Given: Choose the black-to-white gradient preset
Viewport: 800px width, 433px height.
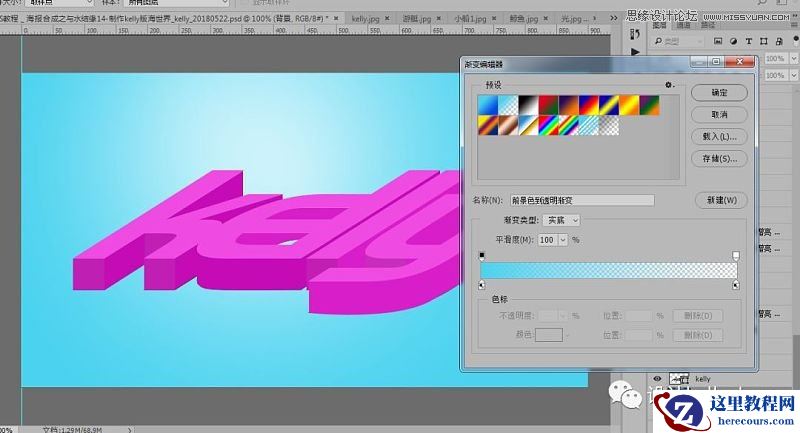Looking at the screenshot, I should tap(528, 105).
